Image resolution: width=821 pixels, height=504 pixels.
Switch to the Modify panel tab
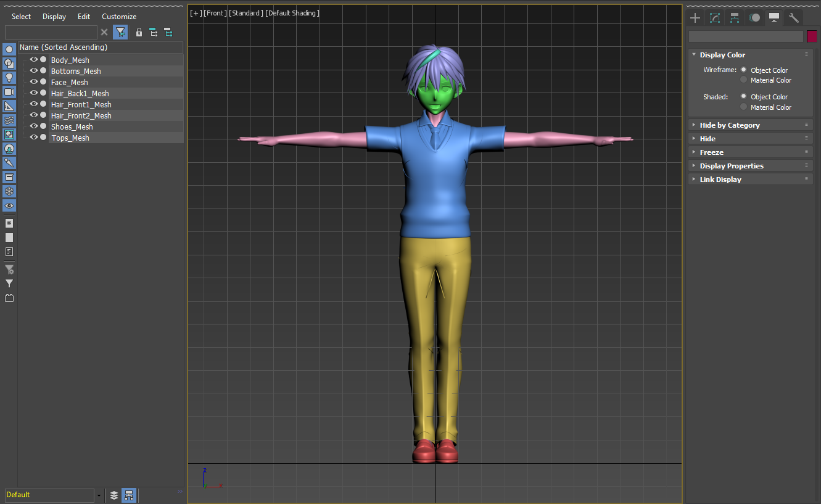(x=715, y=18)
